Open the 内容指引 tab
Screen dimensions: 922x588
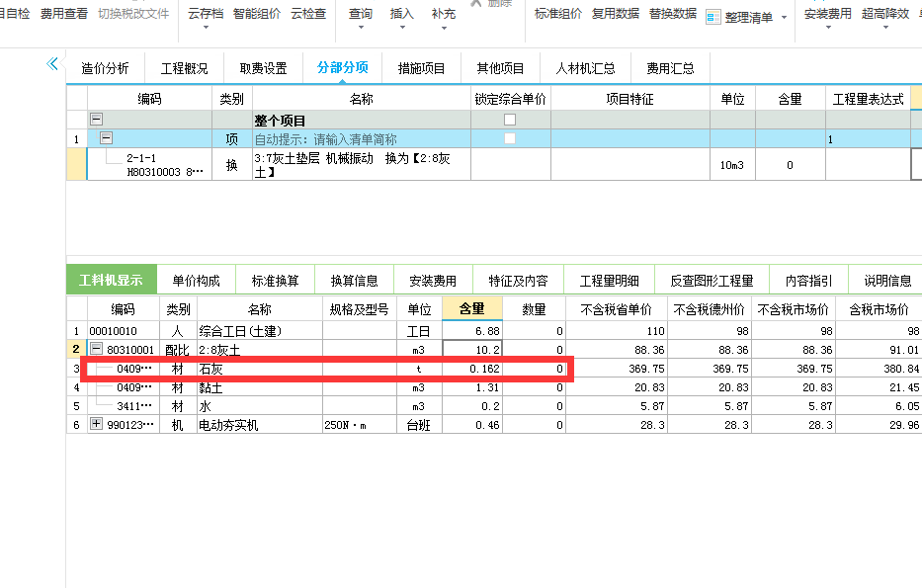click(809, 281)
